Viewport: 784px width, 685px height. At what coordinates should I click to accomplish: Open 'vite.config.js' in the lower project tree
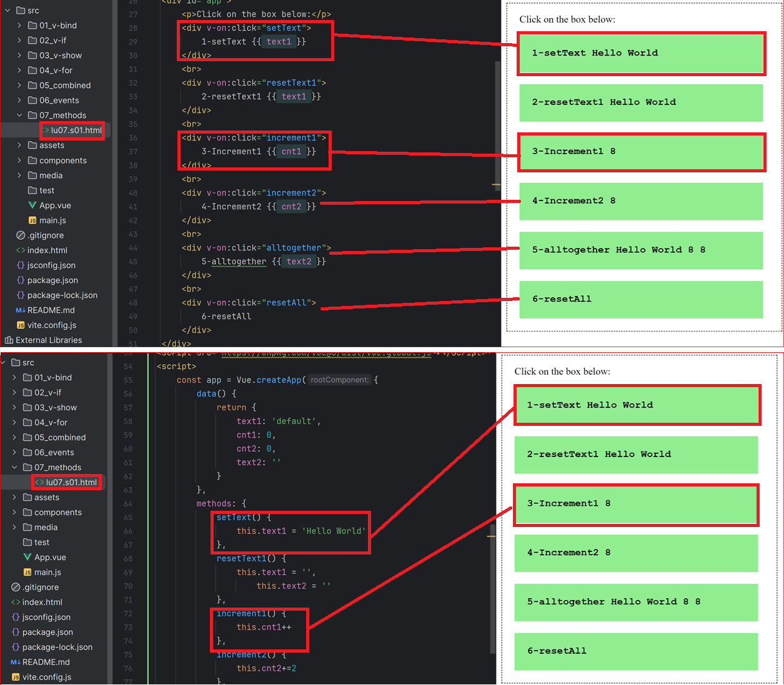(47, 678)
